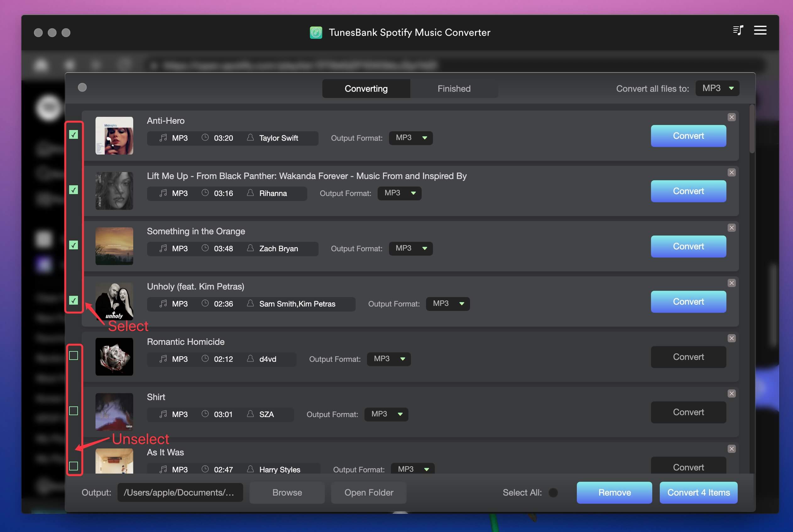Click Remove selected tracks button
This screenshot has width=793, height=532.
tap(614, 492)
